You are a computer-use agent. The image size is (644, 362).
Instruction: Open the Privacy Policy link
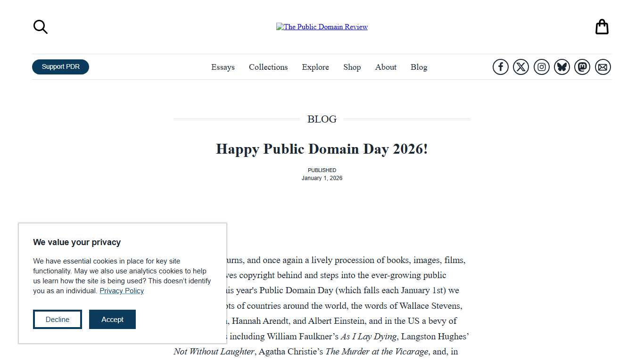(121, 291)
